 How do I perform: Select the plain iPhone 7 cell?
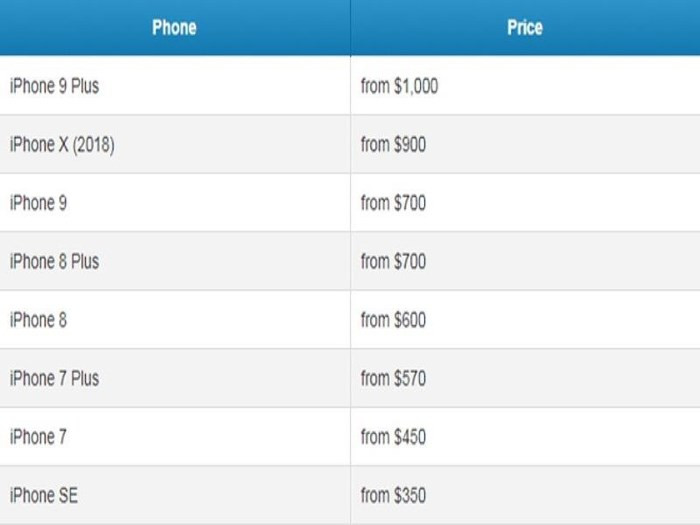[x=39, y=437]
